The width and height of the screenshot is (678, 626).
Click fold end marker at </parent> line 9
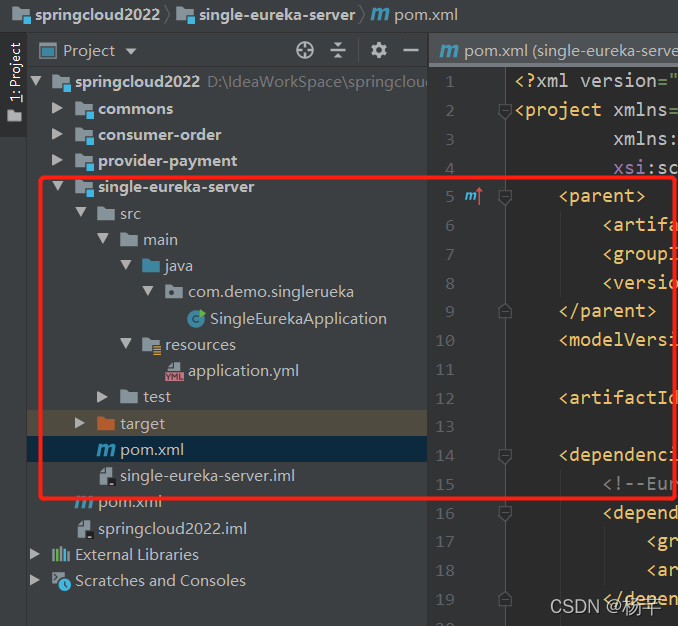click(x=505, y=311)
